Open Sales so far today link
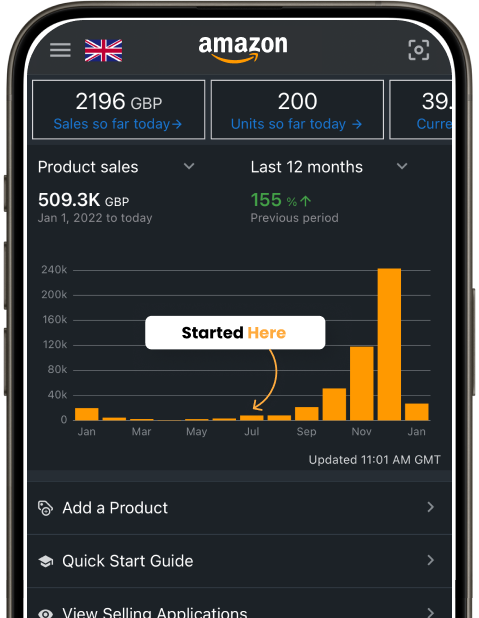The image size is (479, 618). (x=117, y=124)
